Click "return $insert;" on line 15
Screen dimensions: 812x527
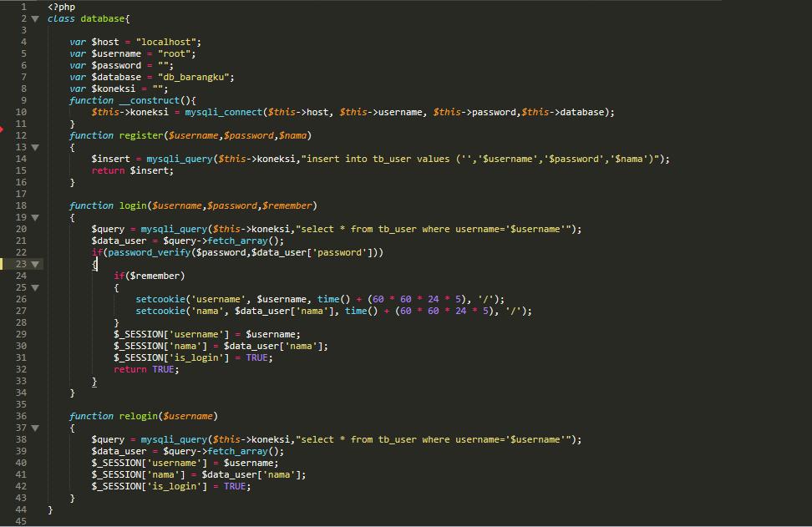[x=133, y=171]
